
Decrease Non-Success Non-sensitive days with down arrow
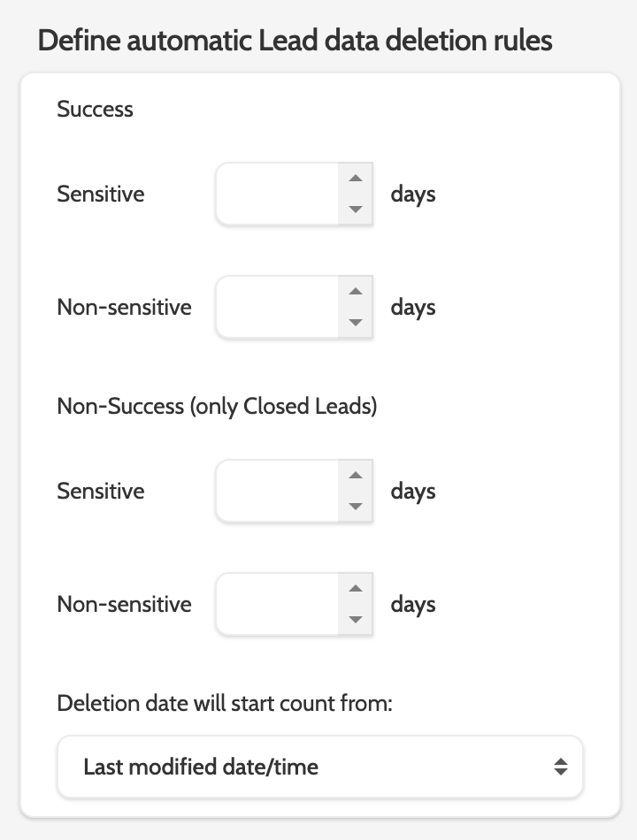pyautogui.click(x=356, y=620)
